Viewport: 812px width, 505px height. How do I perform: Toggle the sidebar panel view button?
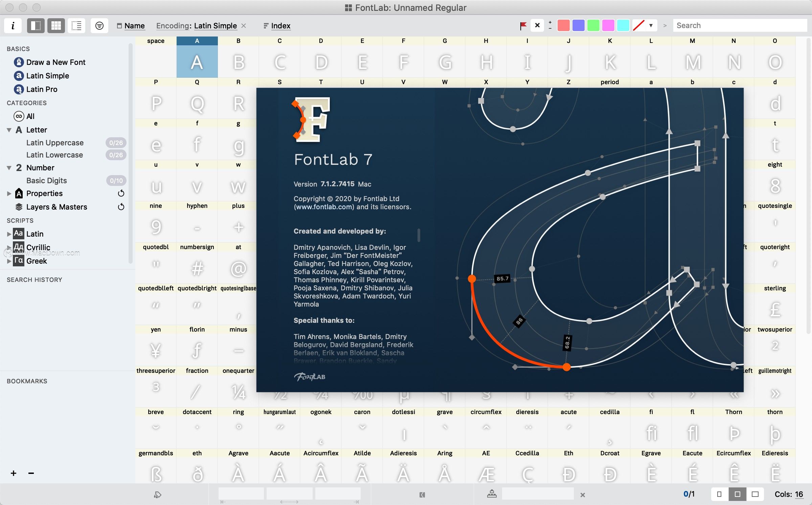[x=36, y=26]
